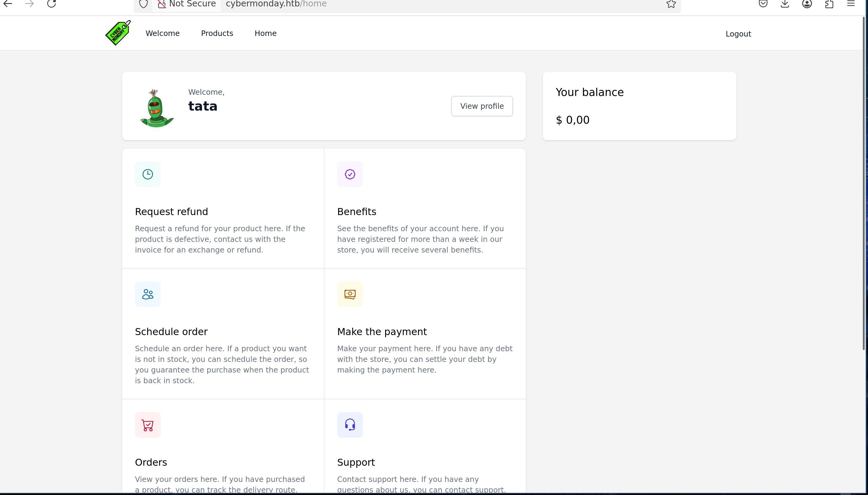
Task: Click the Make the payment cash icon
Action: (350, 294)
